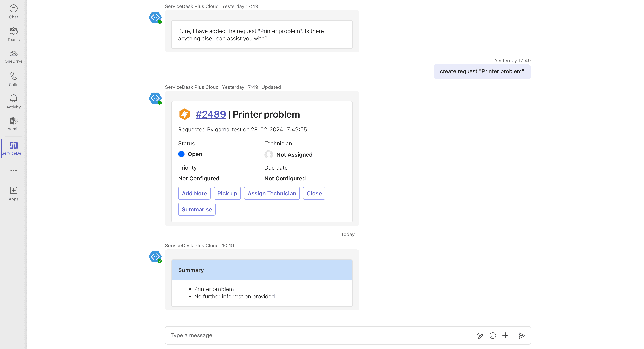Click the Add Note button
The height and width of the screenshot is (349, 644).
tap(194, 193)
